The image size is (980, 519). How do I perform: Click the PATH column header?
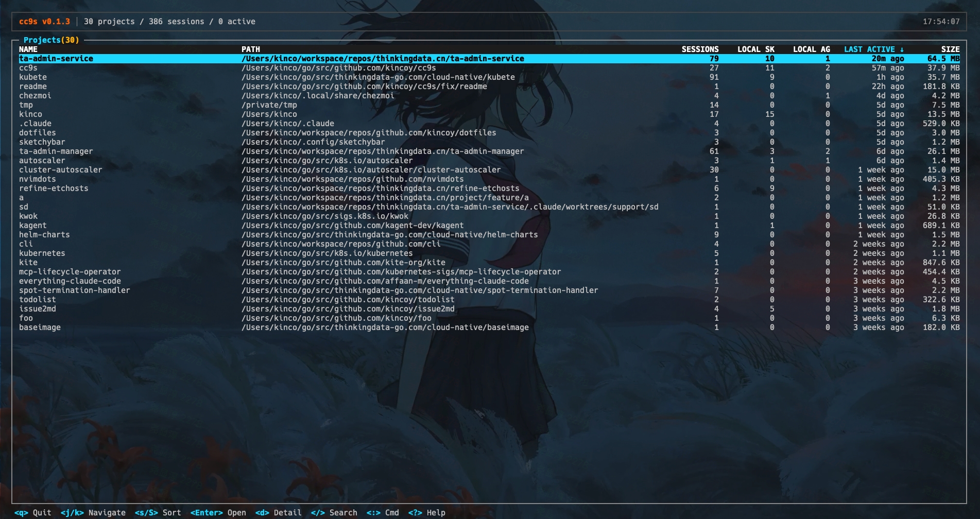[250, 49]
